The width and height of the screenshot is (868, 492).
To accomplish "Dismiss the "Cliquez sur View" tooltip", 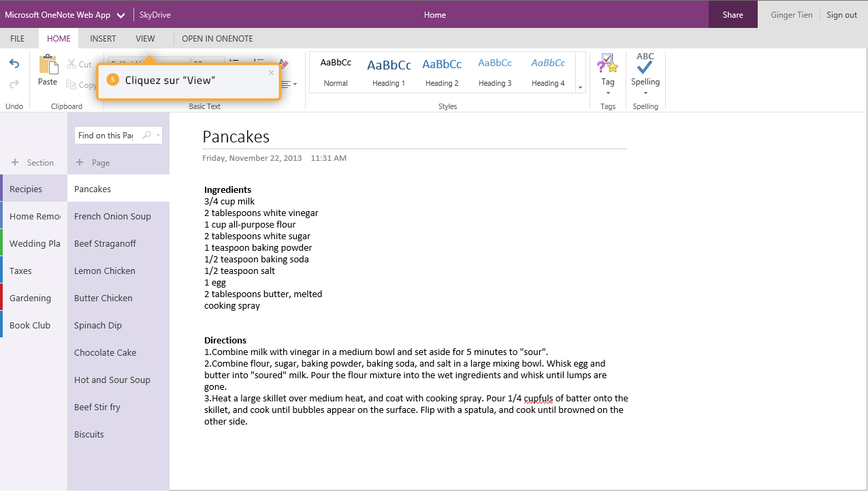I will point(270,72).
